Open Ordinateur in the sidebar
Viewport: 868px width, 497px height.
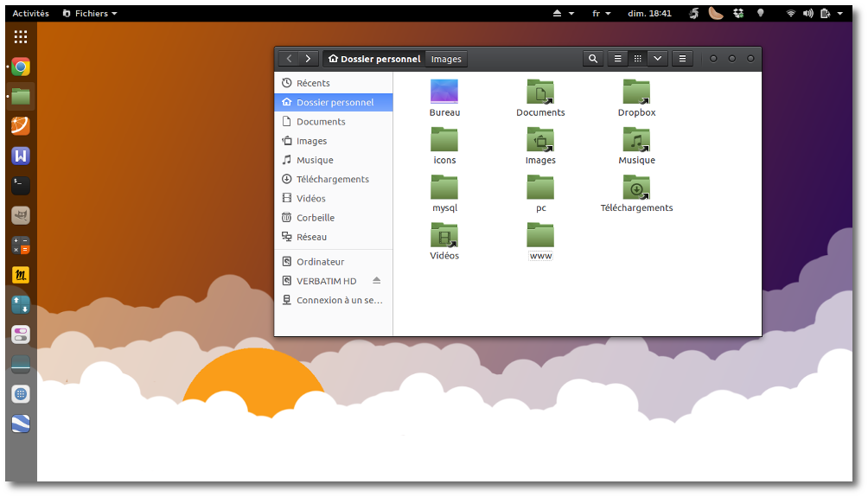[333, 262]
